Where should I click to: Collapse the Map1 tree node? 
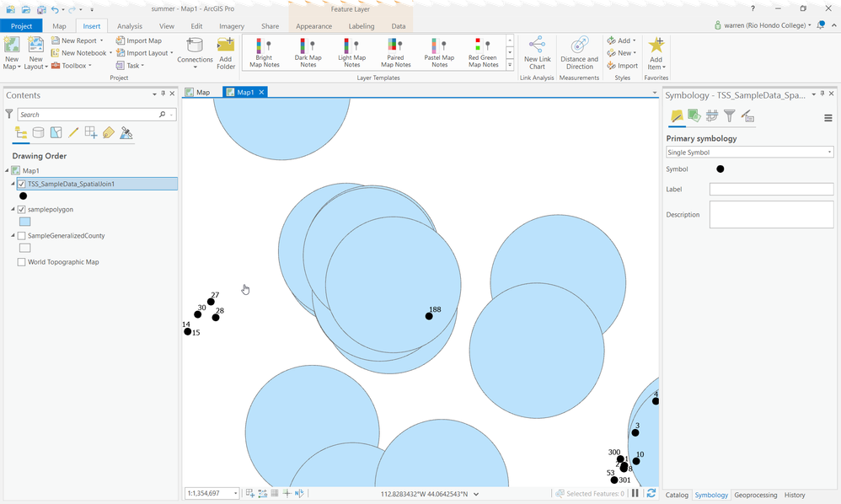7,170
